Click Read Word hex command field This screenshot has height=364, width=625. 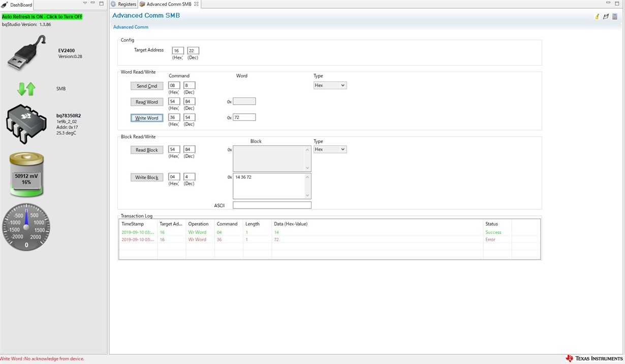click(174, 101)
